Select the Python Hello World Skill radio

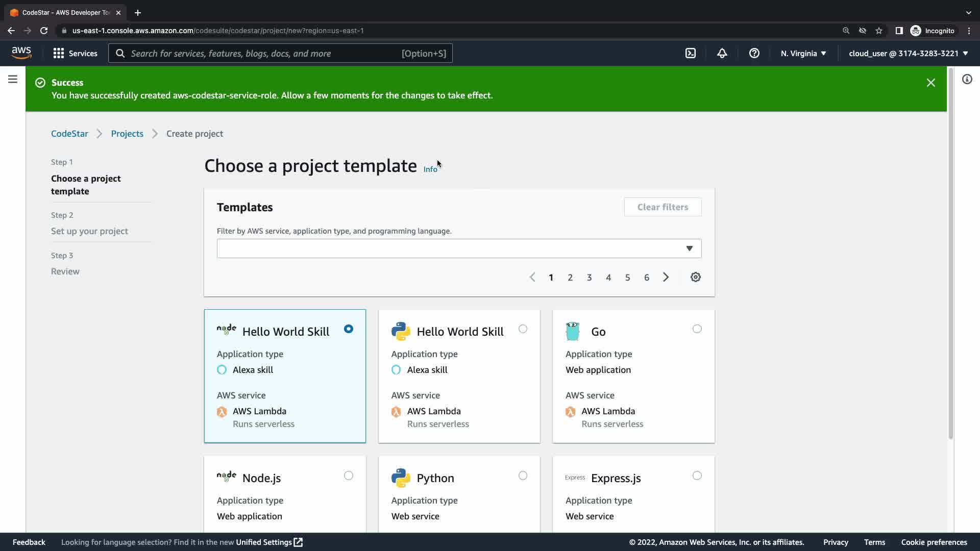tap(523, 329)
